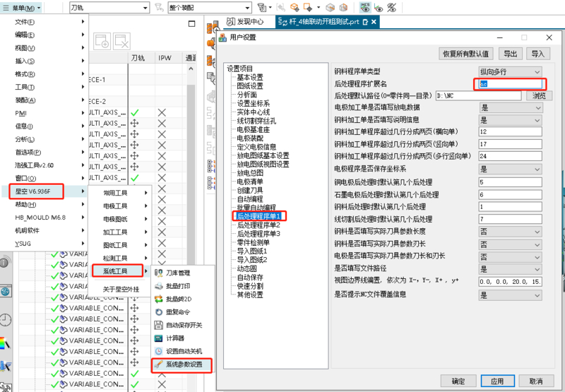Open 钢料程序单类型 dropdown

[510, 72]
